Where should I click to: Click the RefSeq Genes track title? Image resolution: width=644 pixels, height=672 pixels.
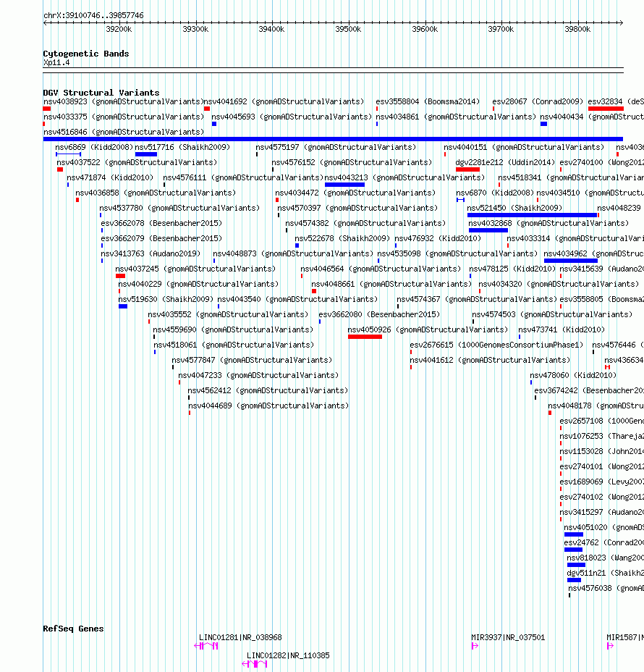73,629
